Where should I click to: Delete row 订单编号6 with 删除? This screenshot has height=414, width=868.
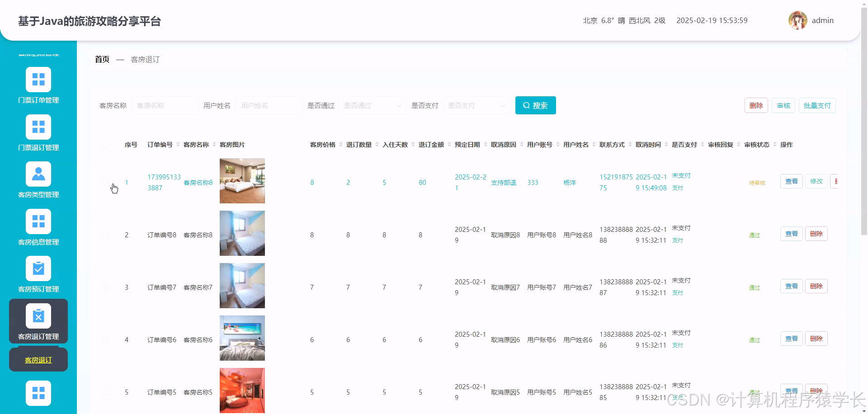pyautogui.click(x=816, y=339)
